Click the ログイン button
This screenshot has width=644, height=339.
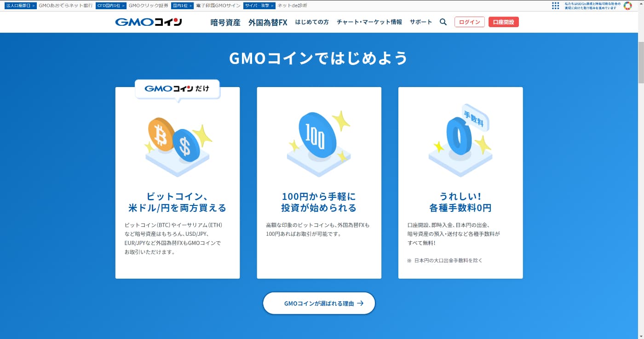pyautogui.click(x=469, y=22)
